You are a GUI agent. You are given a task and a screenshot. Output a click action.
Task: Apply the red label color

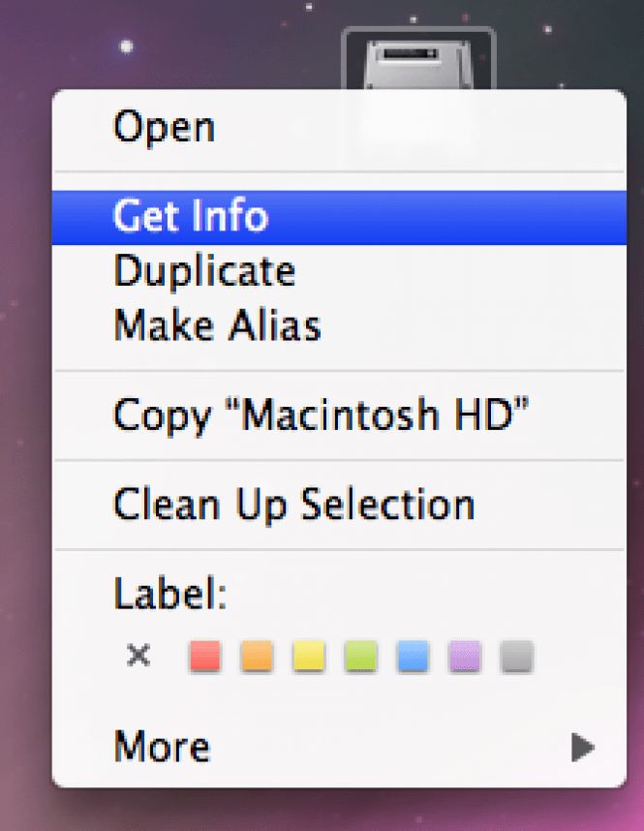pyautogui.click(x=204, y=656)
